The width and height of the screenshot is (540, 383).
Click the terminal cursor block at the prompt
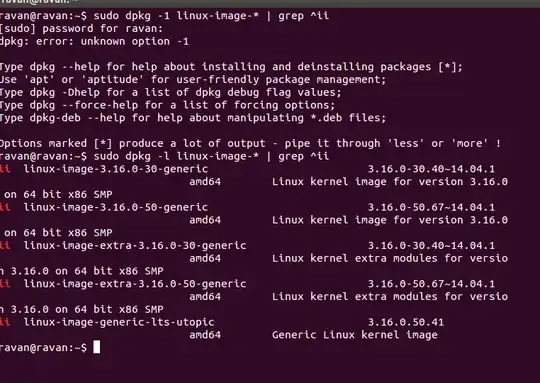tap(97, 347)
